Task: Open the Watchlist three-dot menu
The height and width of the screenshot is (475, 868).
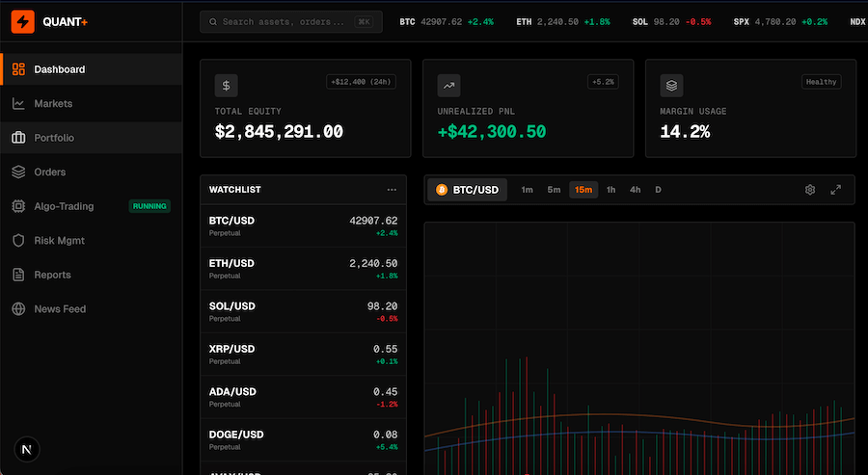Action: (392, 190)
